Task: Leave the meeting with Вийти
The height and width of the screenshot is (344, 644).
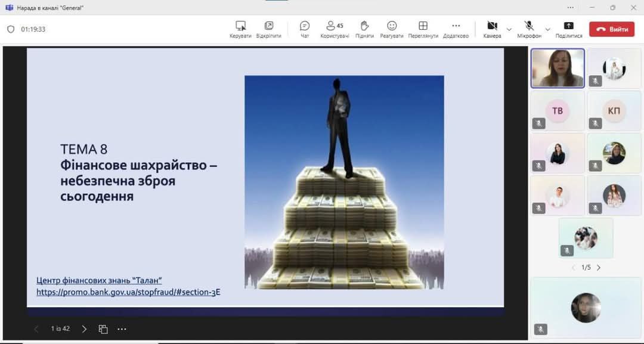Action: click(612, 29)
